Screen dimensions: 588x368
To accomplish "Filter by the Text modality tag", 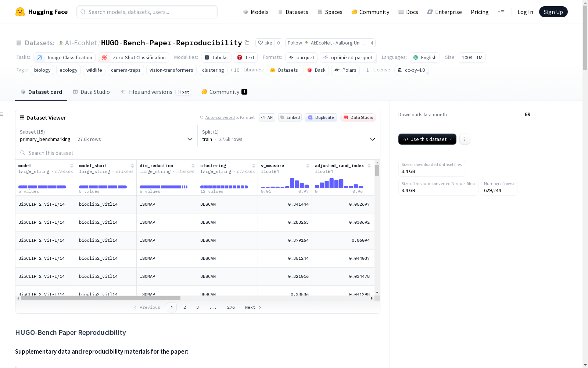I will point(246,57).
